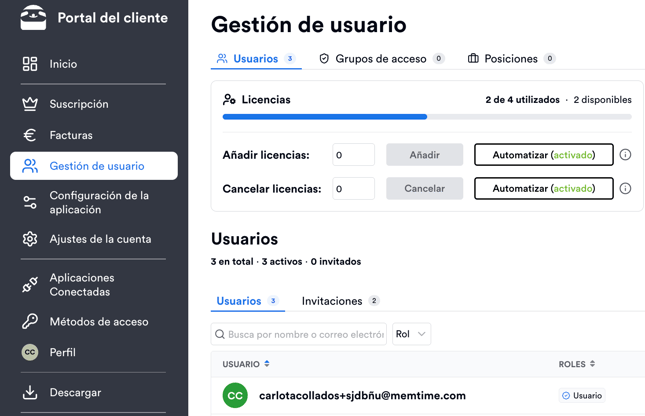
Task: Click the sliders icon for Configuración de la aplicación
Action: pyautogui.click(x=30, y=202)
